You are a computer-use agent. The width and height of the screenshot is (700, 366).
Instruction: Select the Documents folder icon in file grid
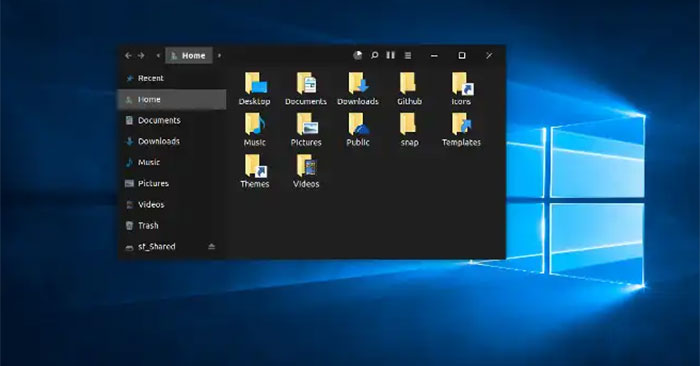click(x=306, y=83)
